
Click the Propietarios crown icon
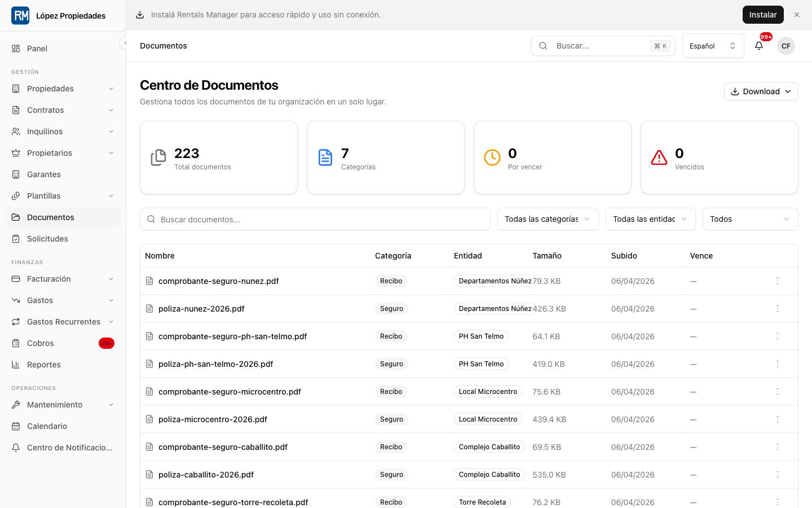click(16, 153)
